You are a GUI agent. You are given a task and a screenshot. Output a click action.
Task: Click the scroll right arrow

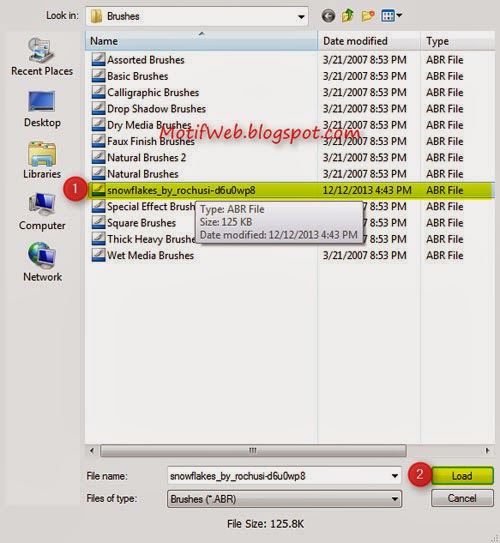[488, 451]
